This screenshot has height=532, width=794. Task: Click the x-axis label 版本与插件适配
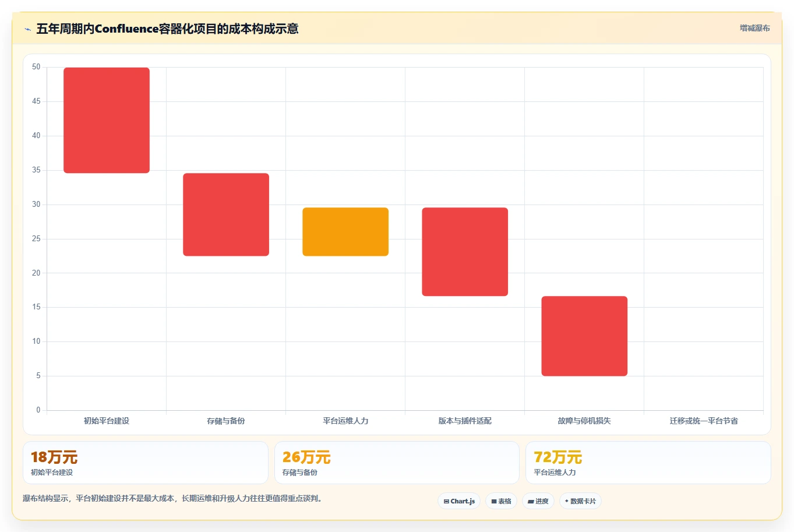[465, 421]
